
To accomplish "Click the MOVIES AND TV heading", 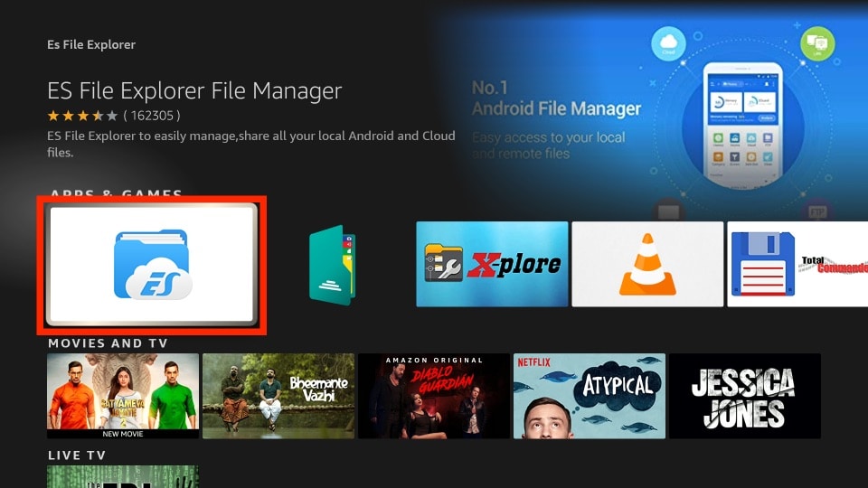I will (x=108, y=343).
